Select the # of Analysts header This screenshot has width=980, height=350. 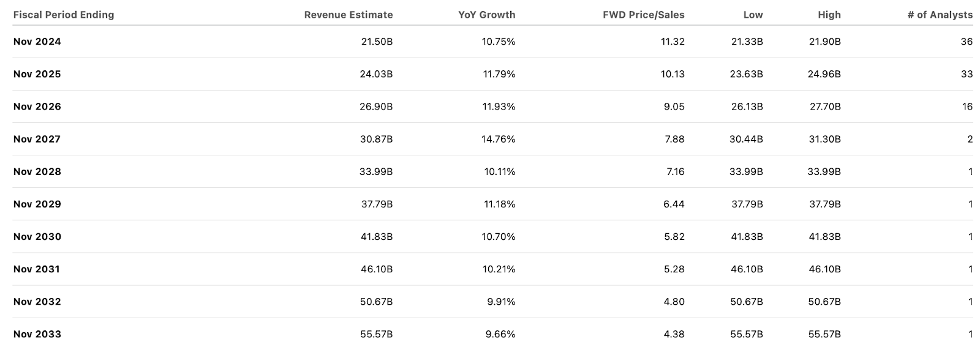(x=940, y=15)
